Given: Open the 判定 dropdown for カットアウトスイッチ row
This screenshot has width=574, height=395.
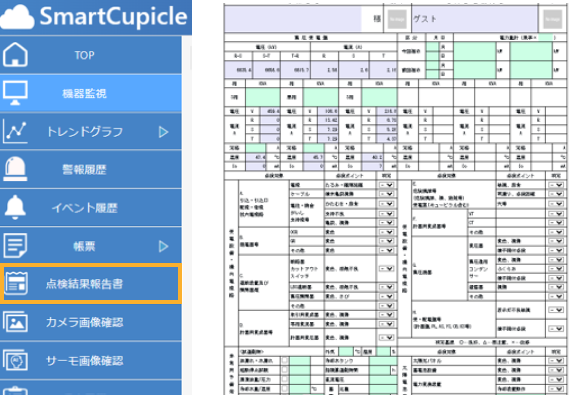Looking at the screenshot, I should (386, 269).
